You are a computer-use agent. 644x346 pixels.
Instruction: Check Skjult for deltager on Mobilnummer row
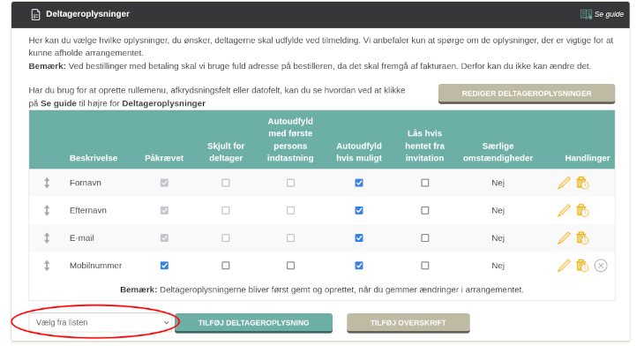(226, 266)
